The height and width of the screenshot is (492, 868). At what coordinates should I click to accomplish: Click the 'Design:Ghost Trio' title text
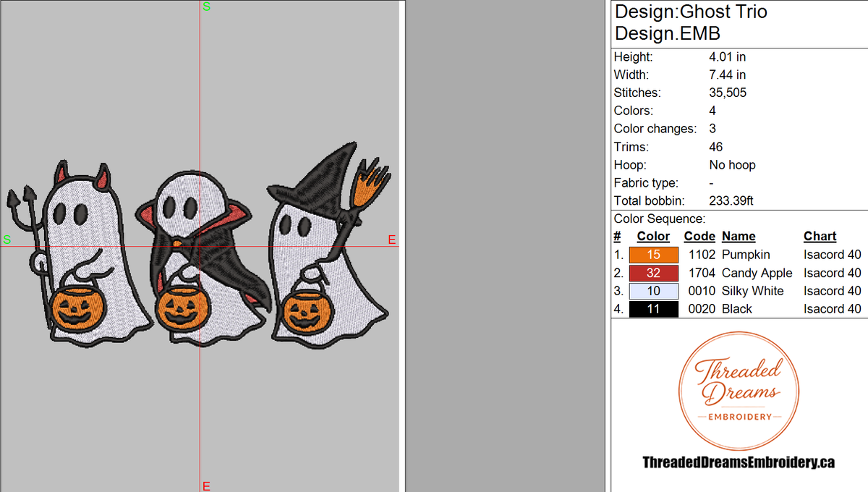click(691, 12)
